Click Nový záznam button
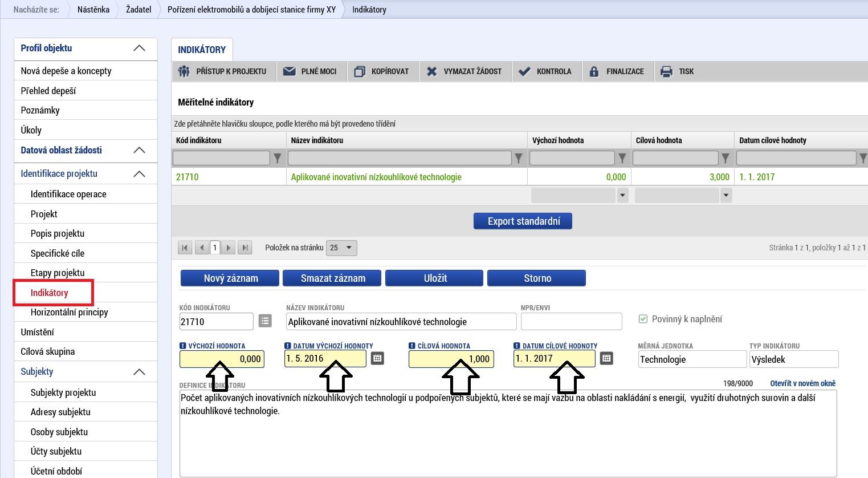The width and height of the screenshot is (868, 478). [230, 278]
